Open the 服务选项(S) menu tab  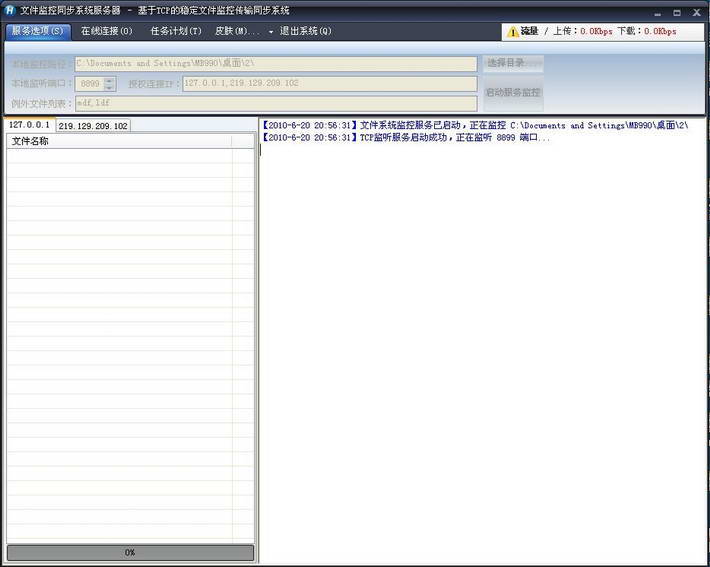click(38, 31)
